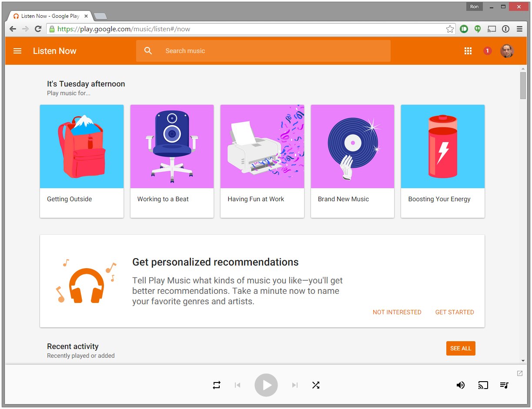This screenshot has width=532, height=409.
Task: Click NOT INTERESTED on recommendations
Action: [x=397, y=312]
